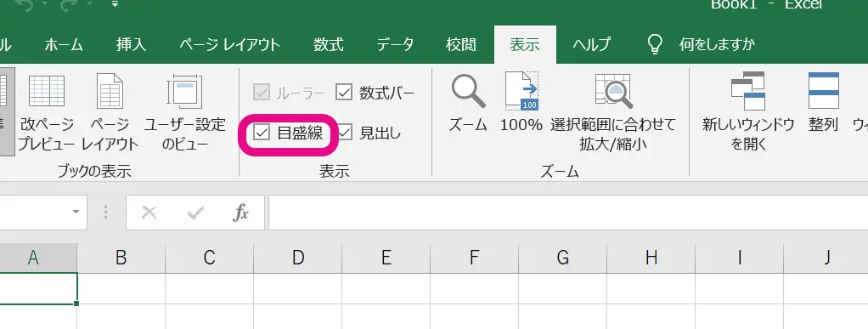Click 選択範囲に合わせて拡大/縮小 zoom to selection
The height and width of the screenshot is (329, 868).
point(613,112)
